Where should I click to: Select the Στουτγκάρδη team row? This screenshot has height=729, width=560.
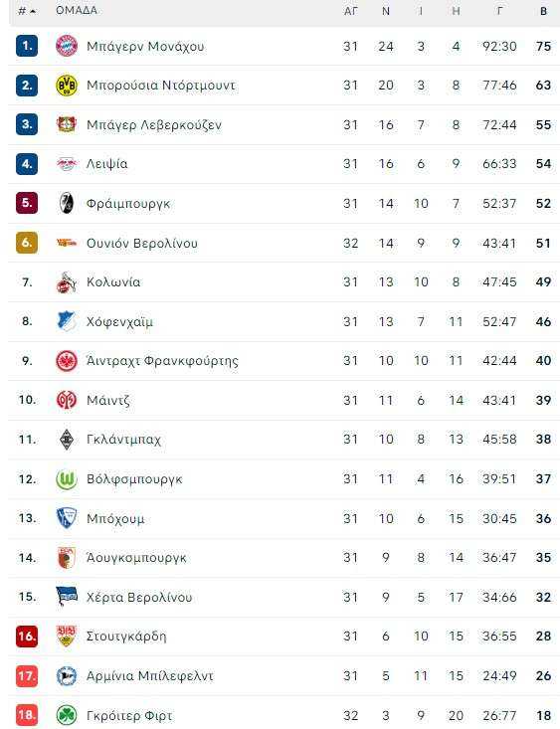[x=283, y=637]
